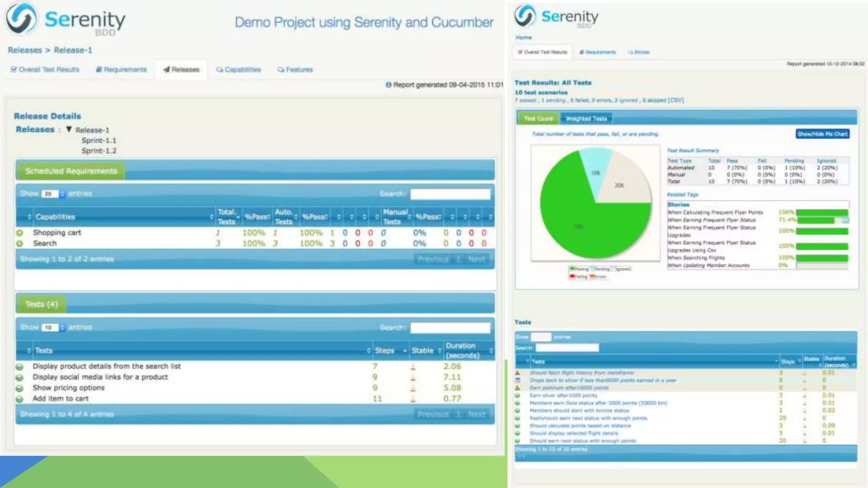Sort by the Capabilities column header
Image resolution: width=868 pixels, height=488 pixels.
(x=55, y=217)
